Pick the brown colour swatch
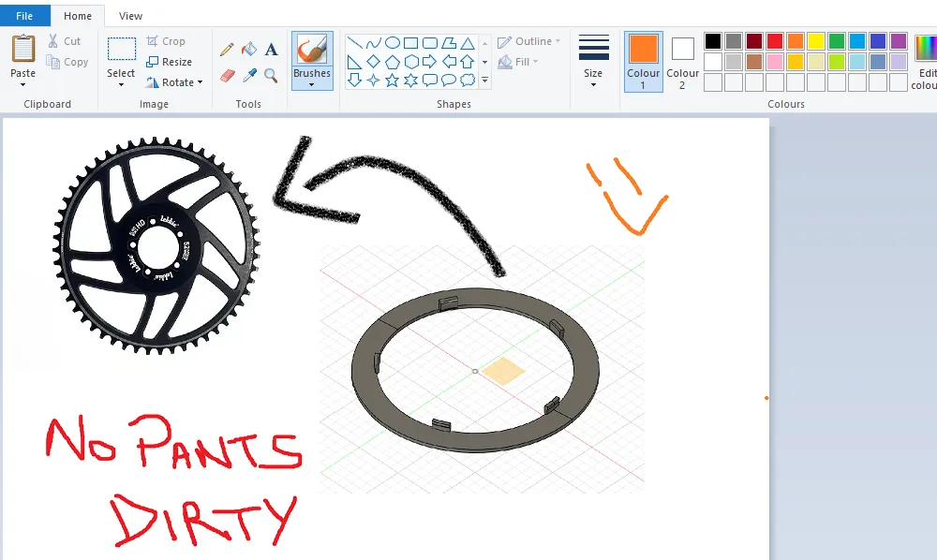Image resolution: width=937 pixels, height=560 pixels. [754, 62]
